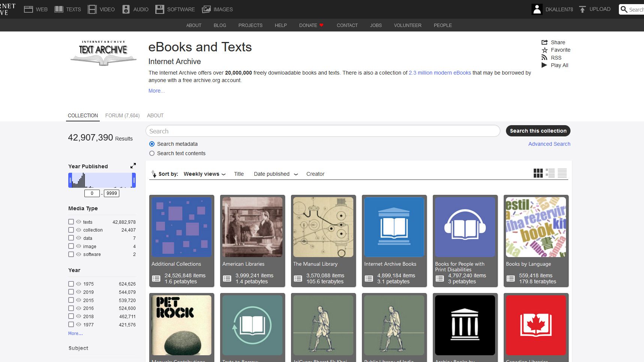Open the Software floppy disk icon
Image resolution: width=644 pixels, height=362 pixels.
click(160, 9)
